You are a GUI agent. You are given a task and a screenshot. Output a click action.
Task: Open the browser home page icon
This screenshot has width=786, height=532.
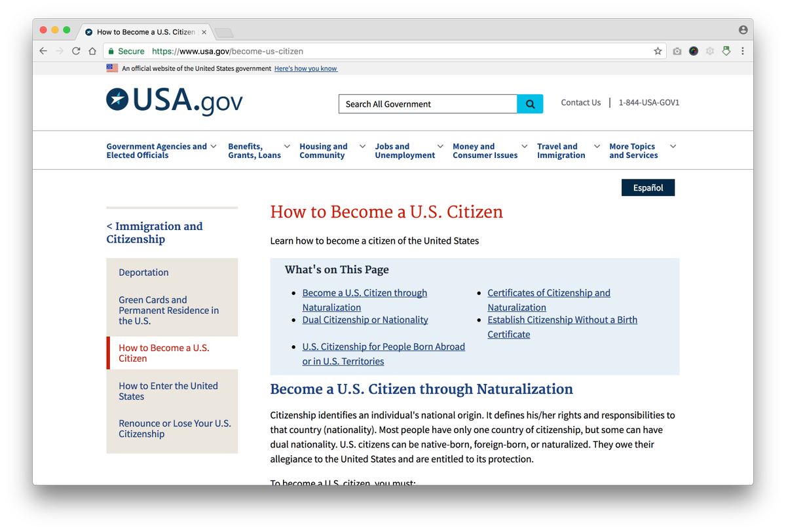[92, 51]
